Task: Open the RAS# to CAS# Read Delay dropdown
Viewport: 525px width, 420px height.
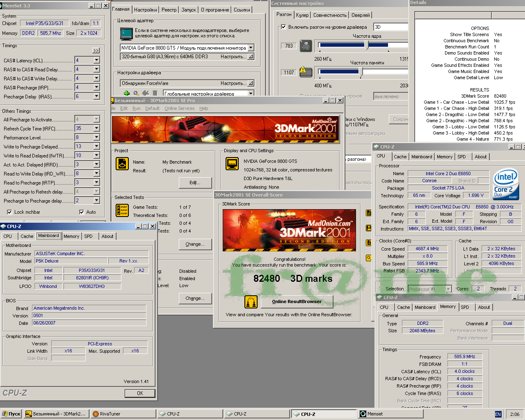Action: [x=97, y=69]
